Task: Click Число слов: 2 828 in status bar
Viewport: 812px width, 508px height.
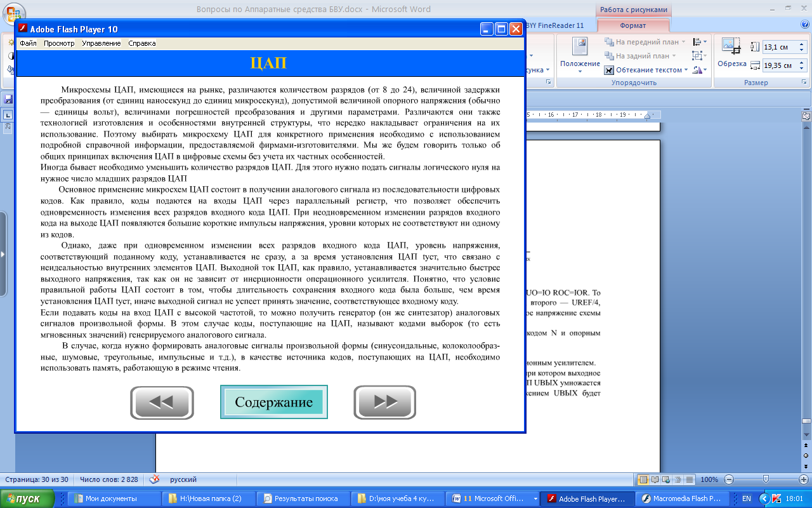Action: (x=109, y=479)
